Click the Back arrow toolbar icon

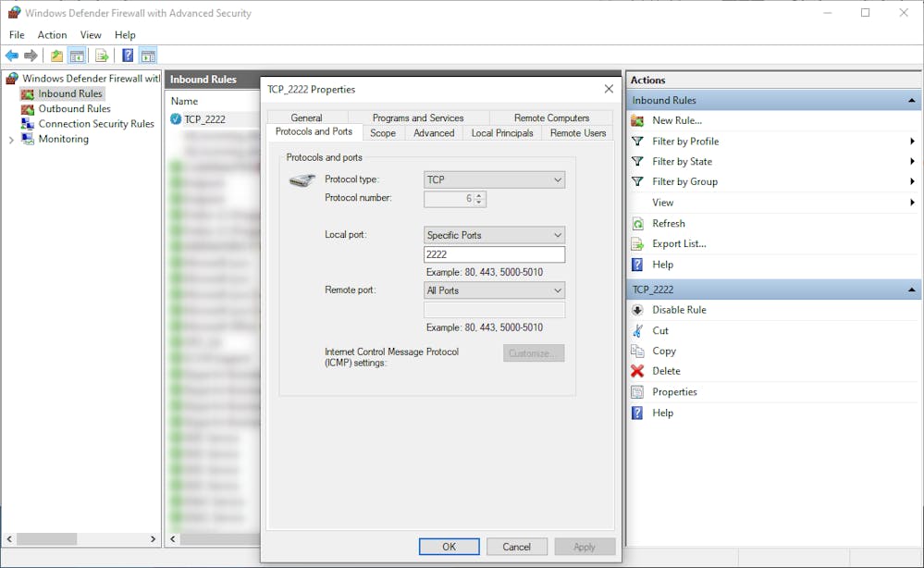click(x=12, y=56)
